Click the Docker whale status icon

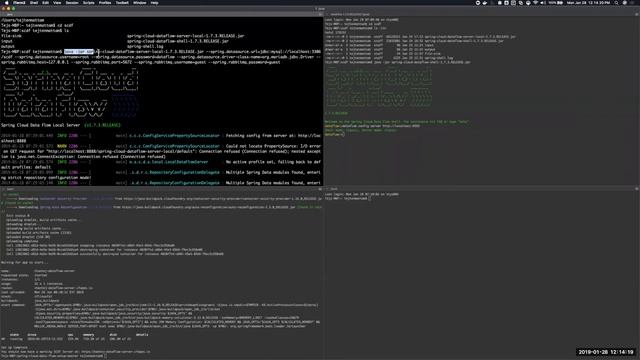point(485,3)
